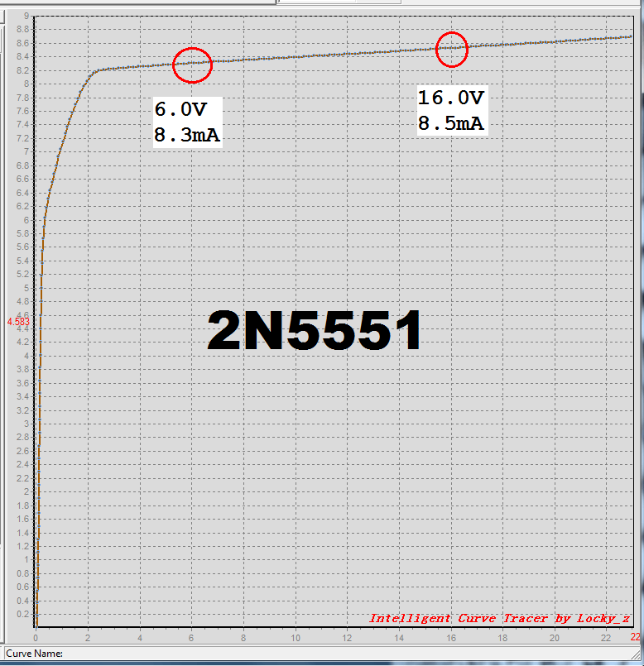Click the 14 label on the X axis

(x=399, y=638)
